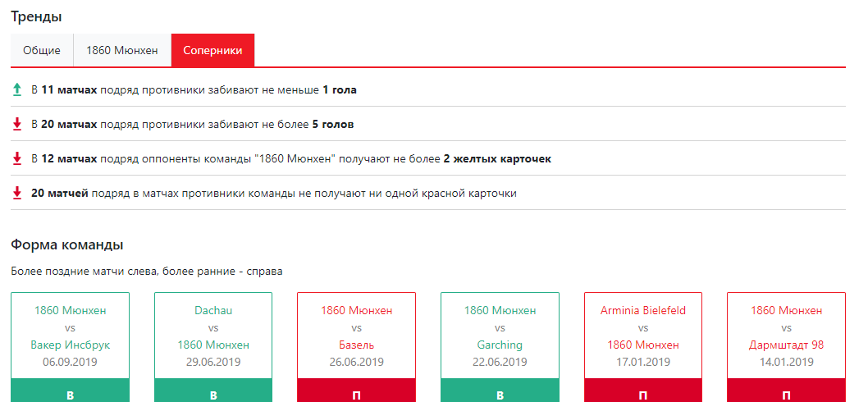The image size is (868, 402).
Task: Click the red П badge under Дармштадт 98
Action: (x=786, y=394)
